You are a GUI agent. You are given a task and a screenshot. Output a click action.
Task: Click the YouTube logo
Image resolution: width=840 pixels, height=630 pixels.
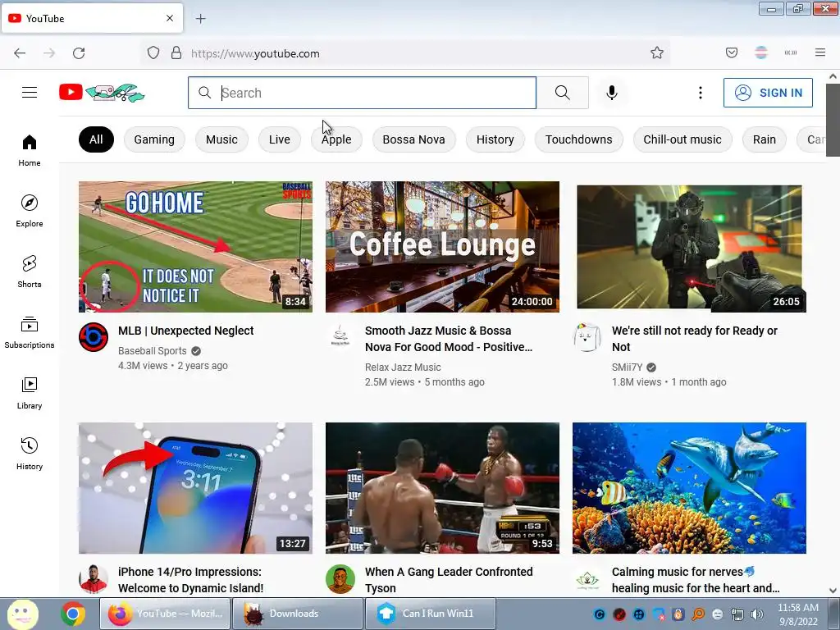pyautogui.click(x=102, y=93)
